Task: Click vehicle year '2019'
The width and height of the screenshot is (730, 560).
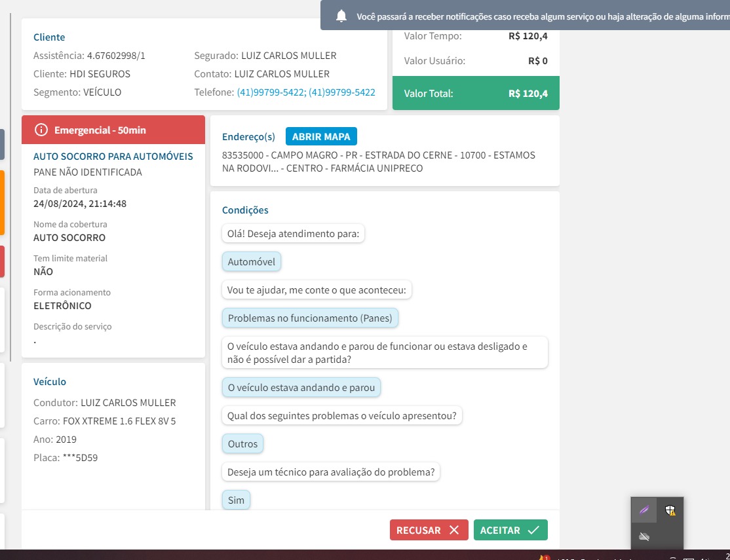Action: click(x=66, y=439)
